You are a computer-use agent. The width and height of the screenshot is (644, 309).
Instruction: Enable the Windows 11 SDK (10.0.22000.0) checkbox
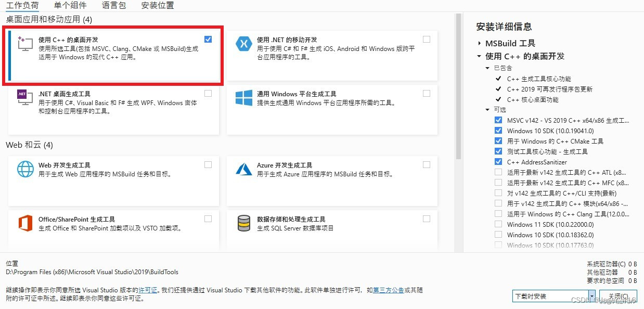pos(498,224)
